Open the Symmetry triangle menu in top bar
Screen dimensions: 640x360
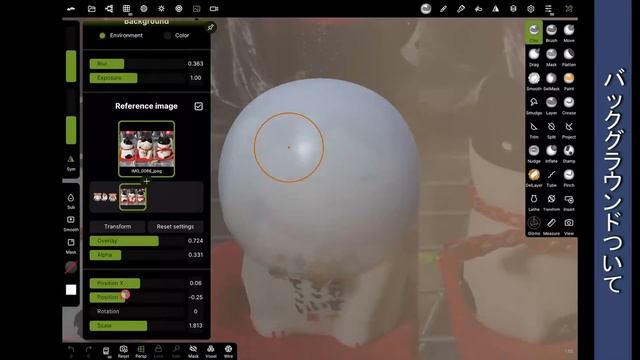point(496,9)
